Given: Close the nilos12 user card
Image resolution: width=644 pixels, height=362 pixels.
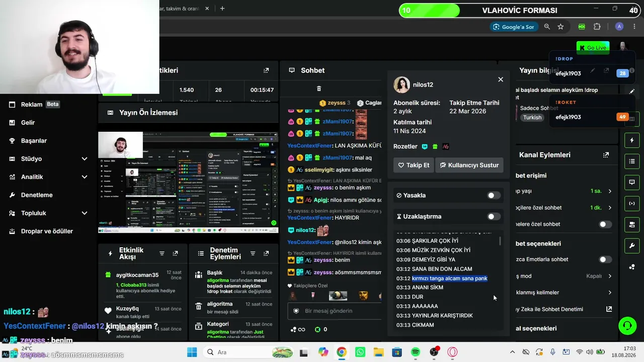Looking at the screenshot, I should (501, 79).
